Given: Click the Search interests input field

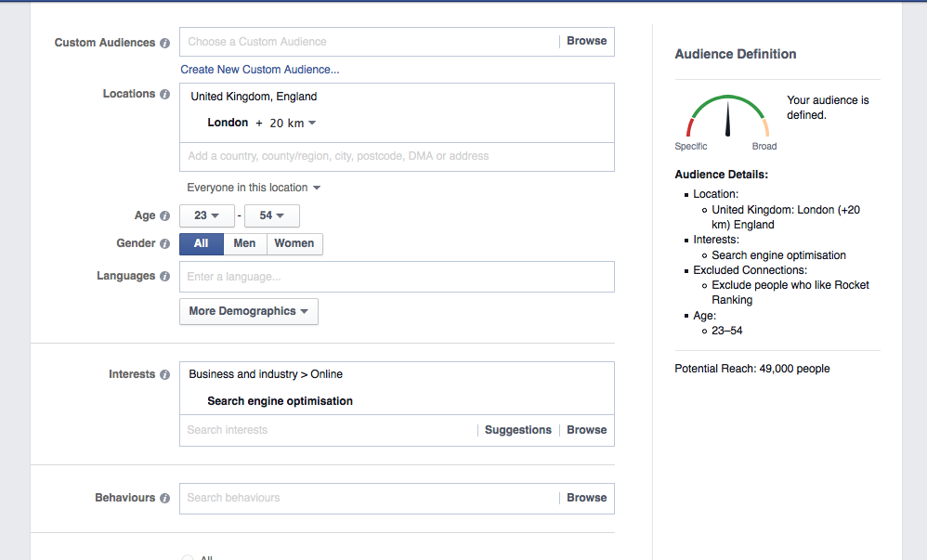Looking at the screenshot, I should pyautogui.click(x=325, y=430).
